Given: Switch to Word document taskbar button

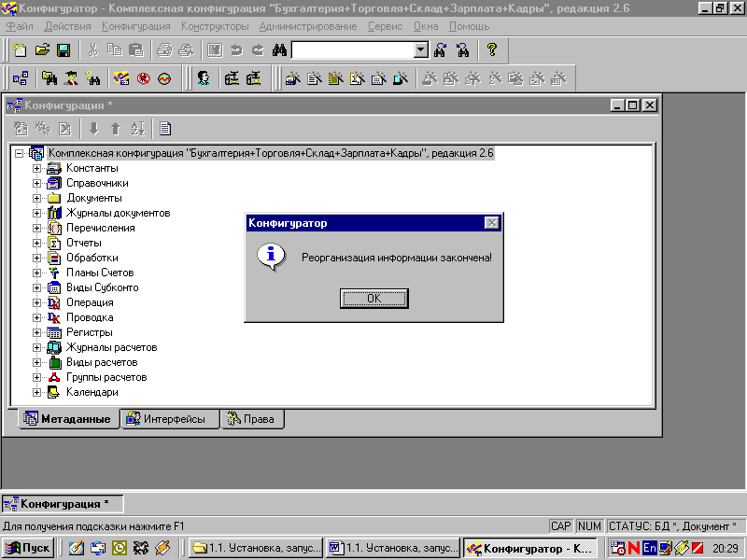Looking at the screenshot, I should pos(392,548).
